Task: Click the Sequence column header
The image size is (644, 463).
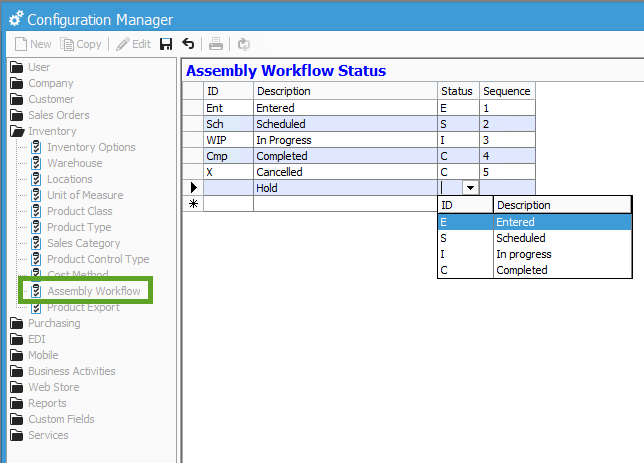Action: 507,91
